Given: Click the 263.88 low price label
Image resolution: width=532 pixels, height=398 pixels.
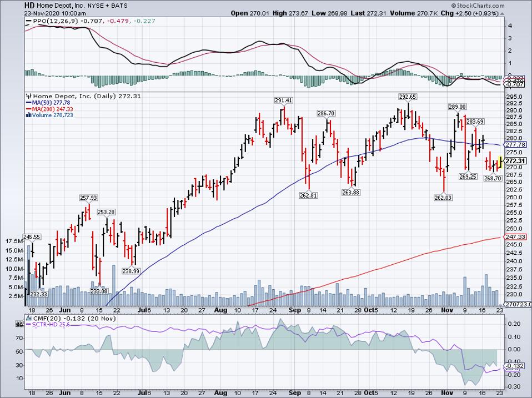Looking at the screenshot, I should coord(351,193).
